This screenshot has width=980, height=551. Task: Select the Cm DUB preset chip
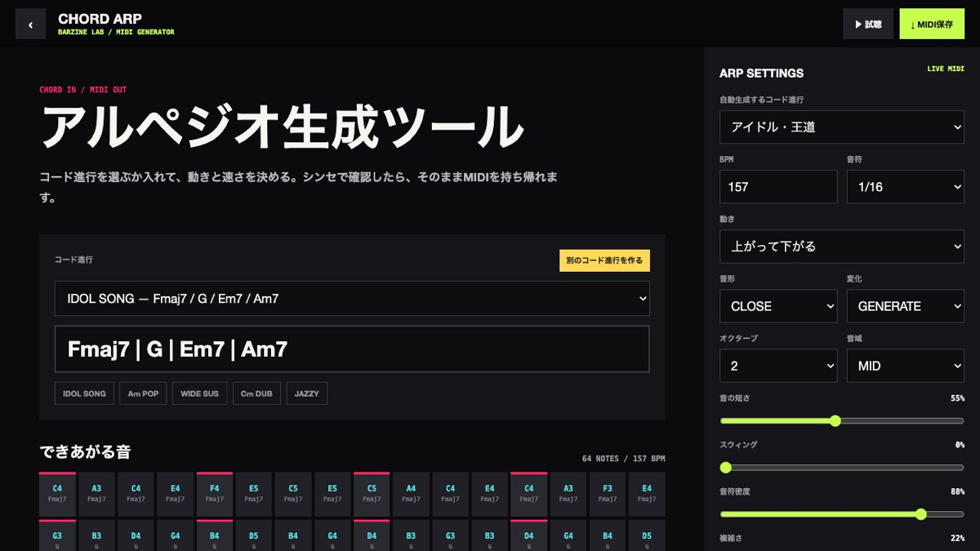256,393
